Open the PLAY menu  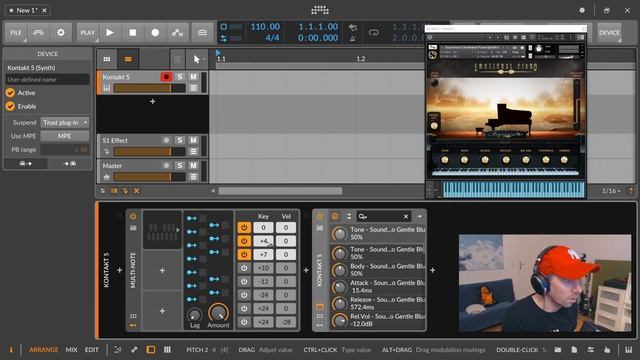click(87, 32)
